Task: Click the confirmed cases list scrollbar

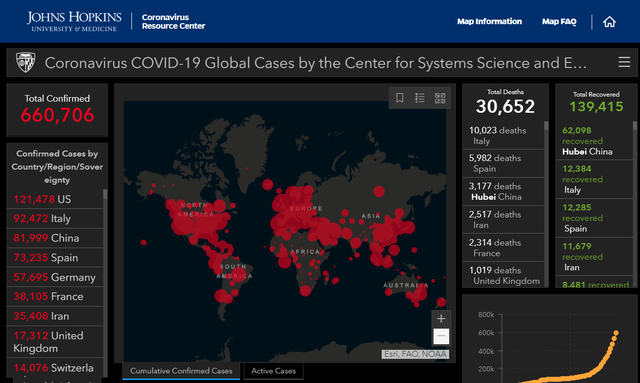Action: point(105,282)
